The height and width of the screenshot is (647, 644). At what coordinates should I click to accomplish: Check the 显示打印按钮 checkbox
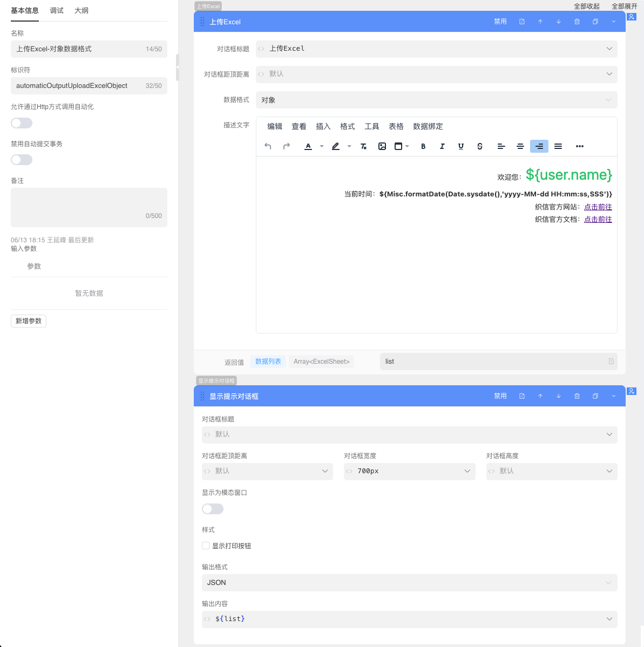206,546
